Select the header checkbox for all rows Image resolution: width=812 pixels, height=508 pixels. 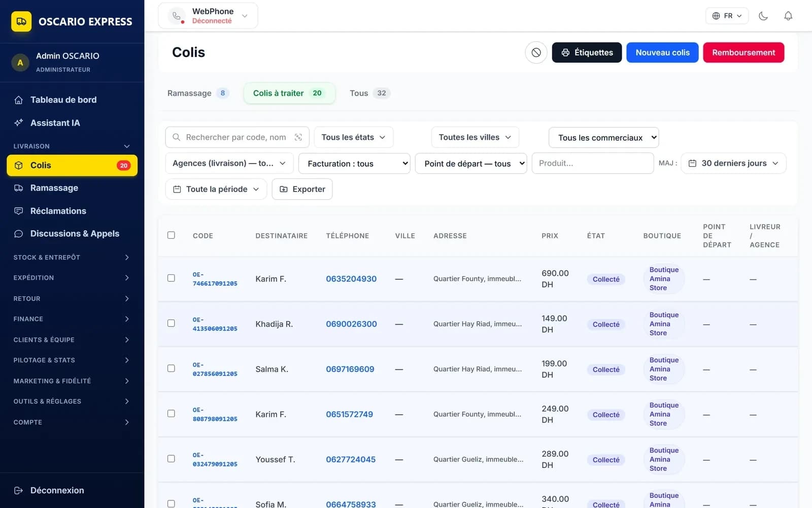click(x=171, y=235)
